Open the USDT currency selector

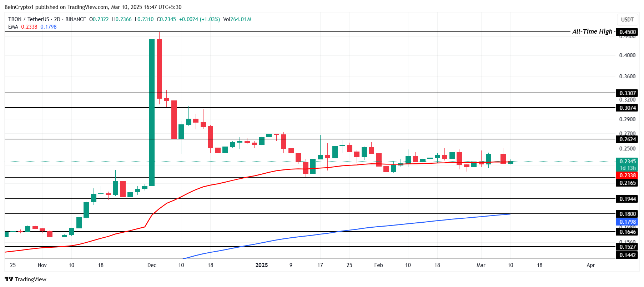pos(627,20)
